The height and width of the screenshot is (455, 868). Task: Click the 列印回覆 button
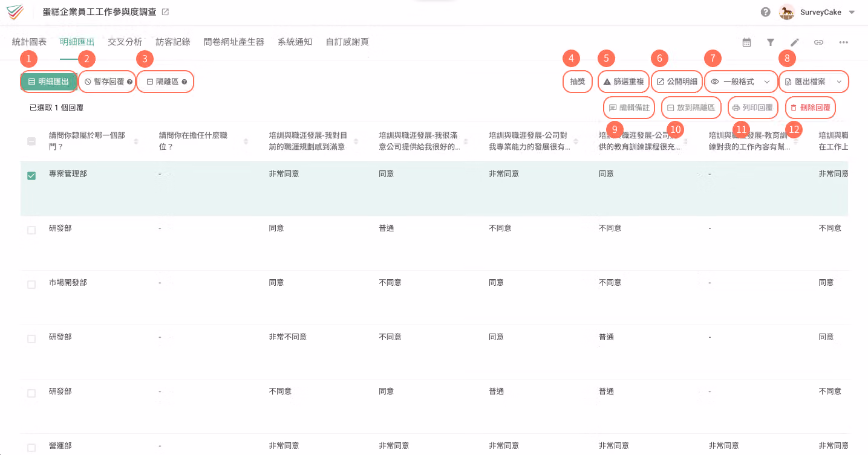coord(752,108)
